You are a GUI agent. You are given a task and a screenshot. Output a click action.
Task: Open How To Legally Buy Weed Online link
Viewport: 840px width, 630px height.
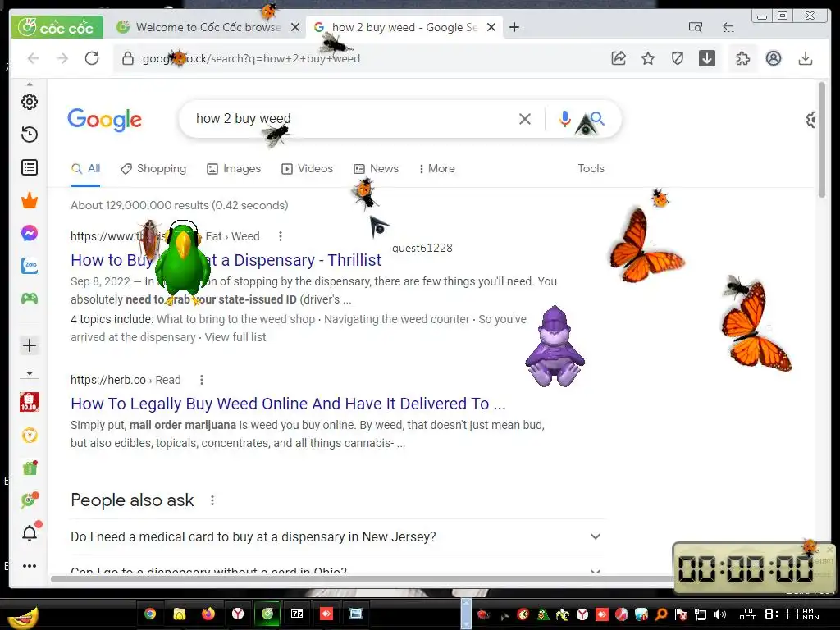pos(288,404)
